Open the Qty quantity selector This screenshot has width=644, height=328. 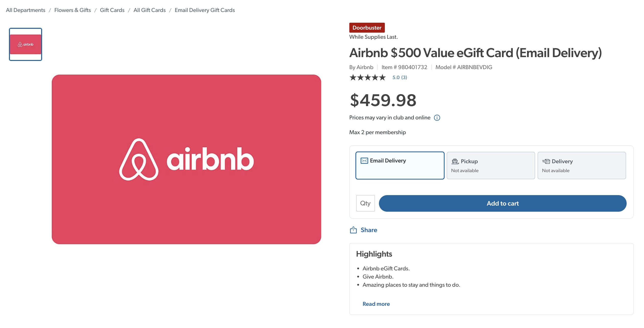[x=365, y=203]
